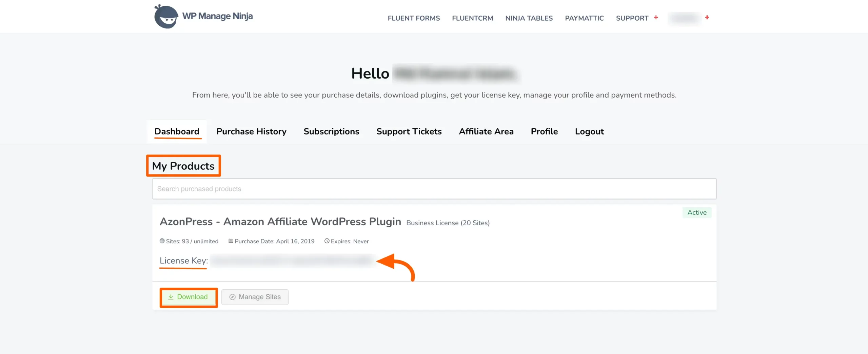Click the WP Manage Ninja logo icon
868x354 pixels.
point(166,17)
